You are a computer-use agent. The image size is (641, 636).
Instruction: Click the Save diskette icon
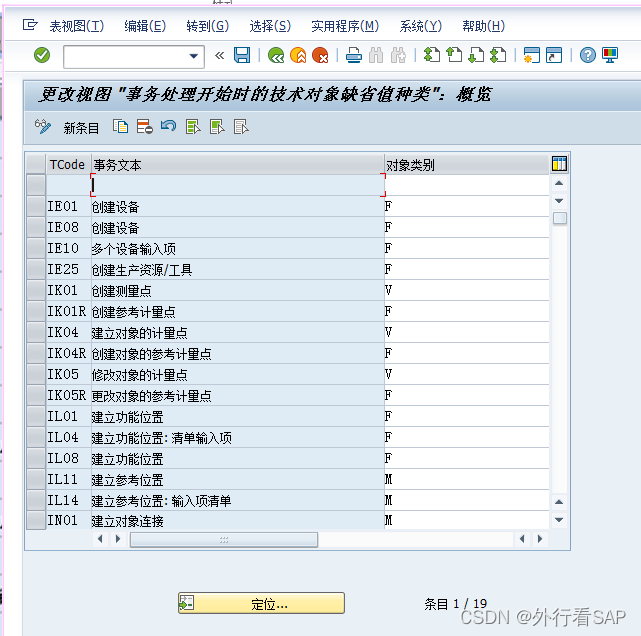[x=242, y=55]
